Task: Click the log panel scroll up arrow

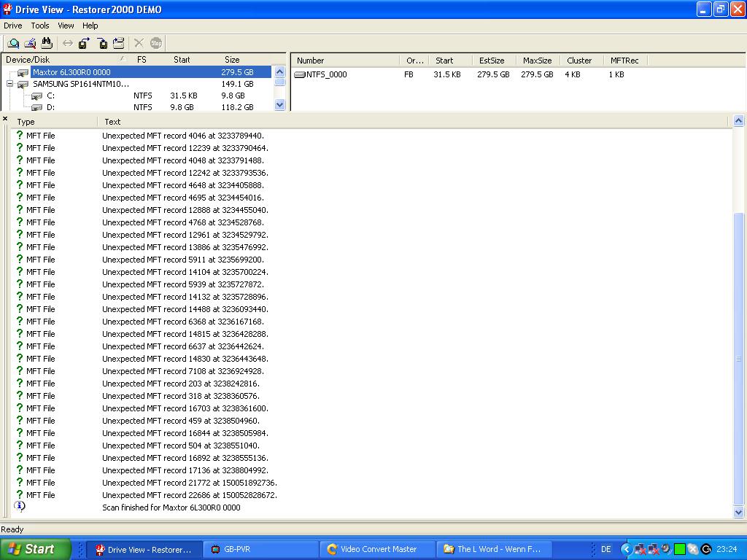Action: [x=738, y=121]
